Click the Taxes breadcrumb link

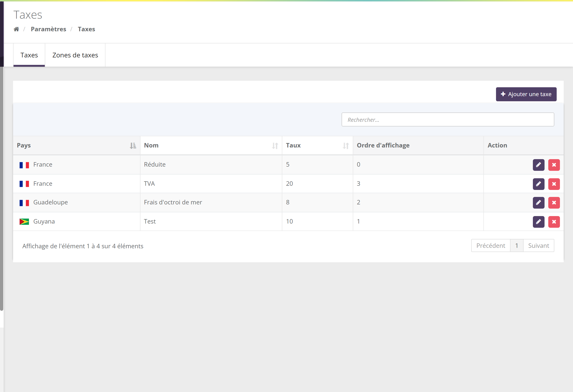[86, 29]
